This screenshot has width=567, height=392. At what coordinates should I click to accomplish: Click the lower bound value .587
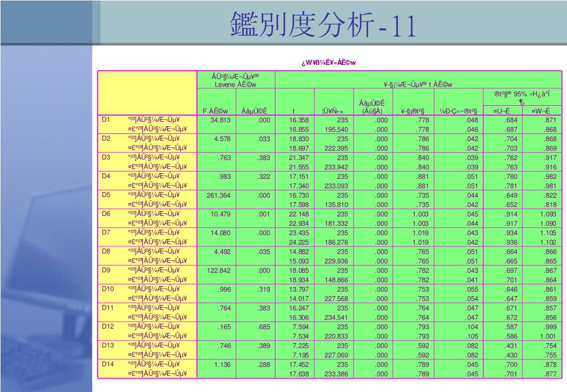pos(510,327)
